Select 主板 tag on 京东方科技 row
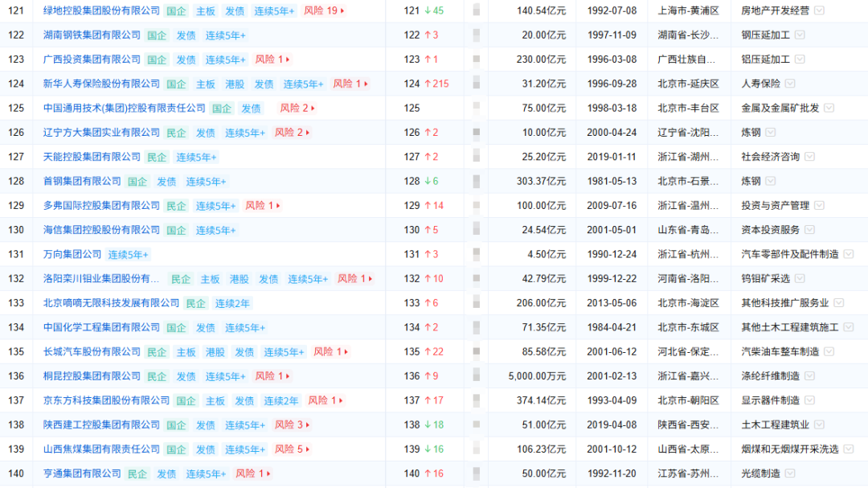868x488 pixels. point(215,401)
